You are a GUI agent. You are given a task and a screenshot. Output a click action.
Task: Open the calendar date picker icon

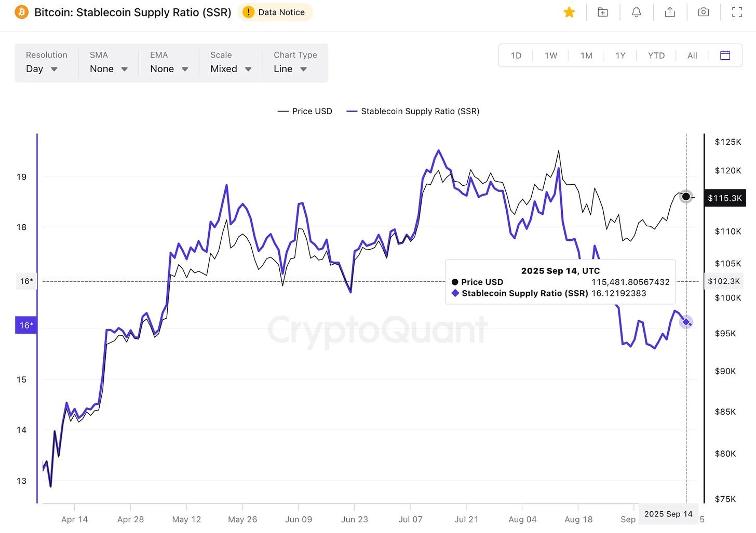725,56
